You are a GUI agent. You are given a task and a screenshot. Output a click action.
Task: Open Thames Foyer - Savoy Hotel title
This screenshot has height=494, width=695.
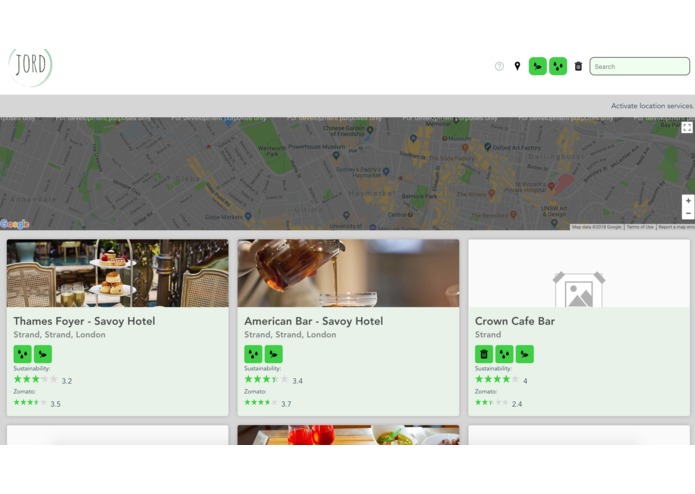pyautogui.click(x=84, y=321)
